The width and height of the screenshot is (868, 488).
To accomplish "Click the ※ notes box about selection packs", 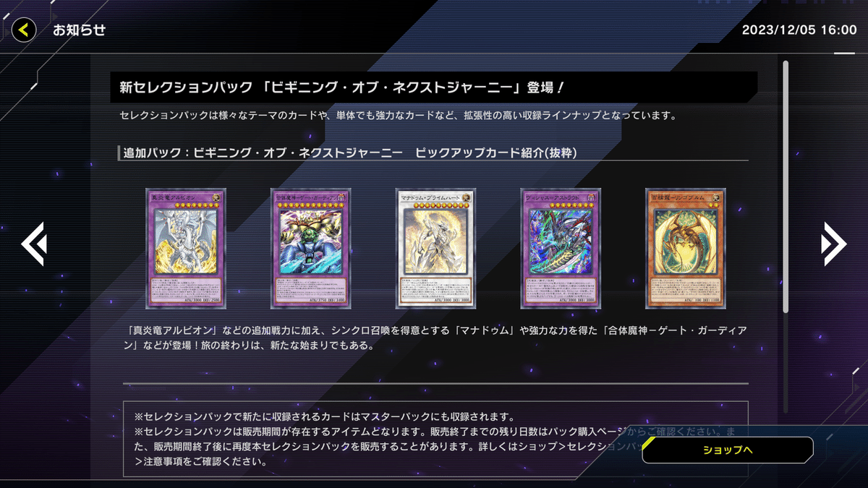I will [x=435, y=440].
